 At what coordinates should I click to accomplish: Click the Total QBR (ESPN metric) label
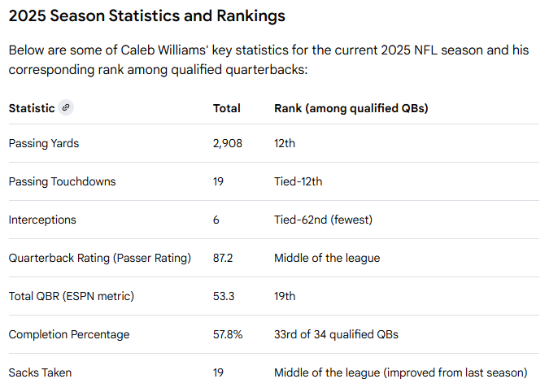pyautogui.click(x=72, y=296)
